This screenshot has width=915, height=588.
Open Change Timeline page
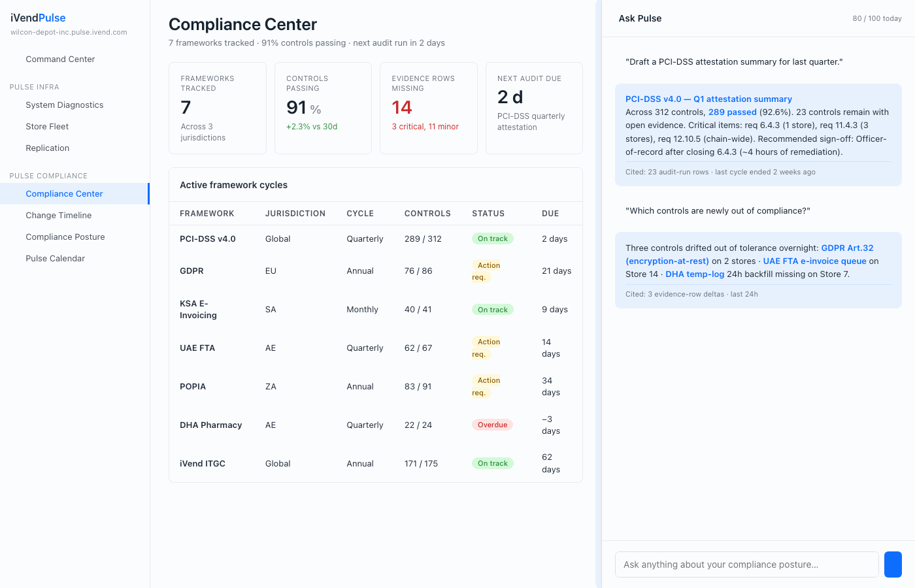click(x=58, y=215)
